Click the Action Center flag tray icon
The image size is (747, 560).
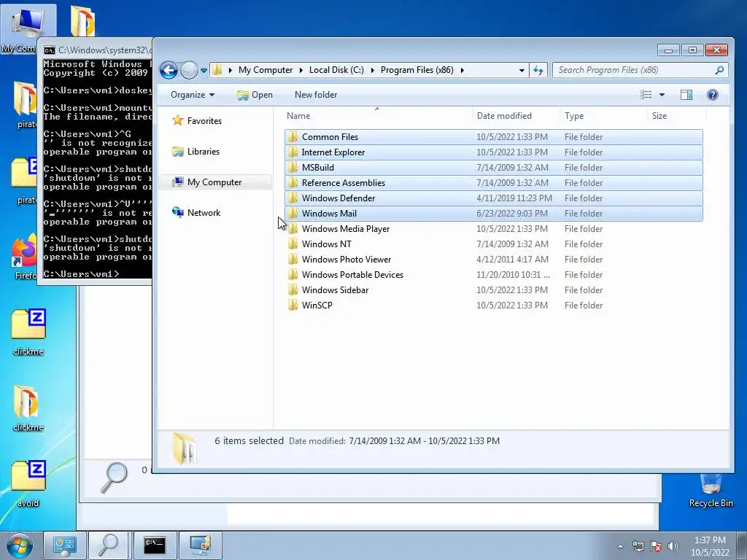tap(656, 546)
